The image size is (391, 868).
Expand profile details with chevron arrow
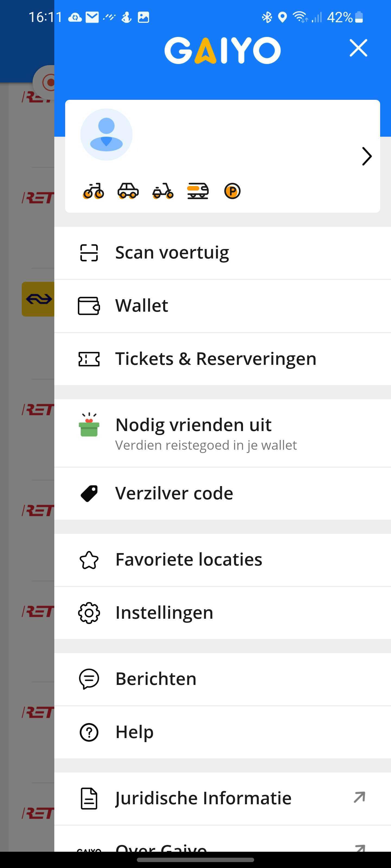367,156
